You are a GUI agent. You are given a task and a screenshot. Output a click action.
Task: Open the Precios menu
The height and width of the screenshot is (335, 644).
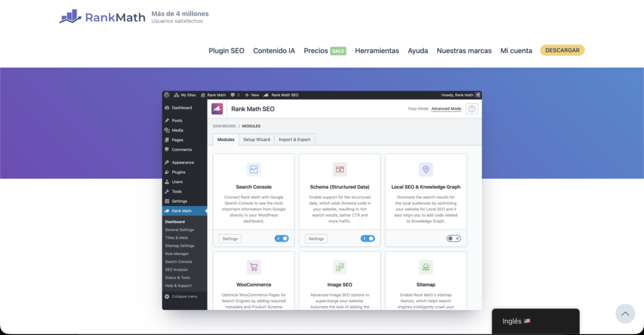[x=316, y=50]
